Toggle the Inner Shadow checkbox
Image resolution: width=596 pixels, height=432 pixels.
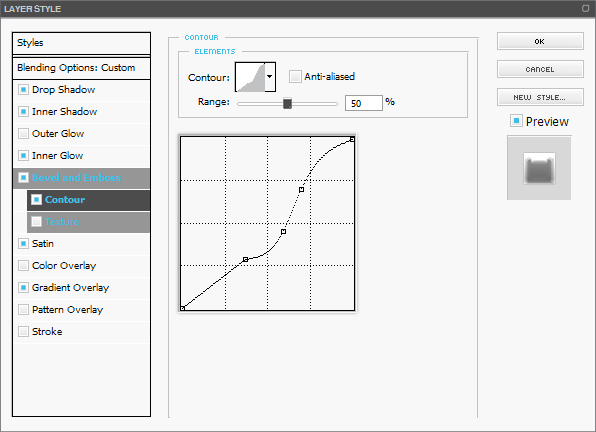pyautogui.click(x=23, y=112)
